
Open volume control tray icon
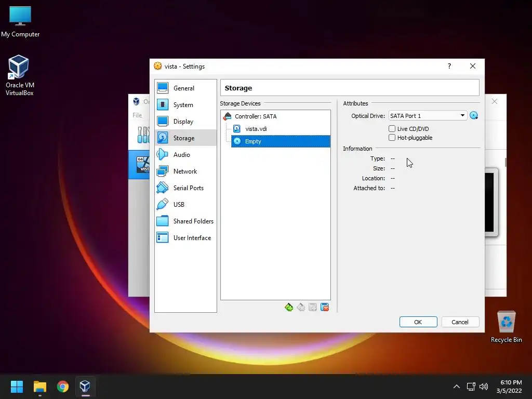(x=484, y=387)
